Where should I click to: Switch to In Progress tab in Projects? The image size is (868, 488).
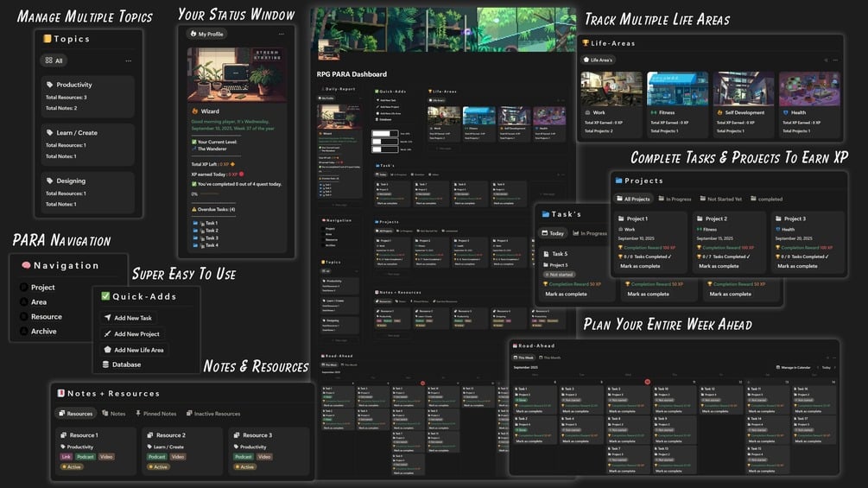674,199
